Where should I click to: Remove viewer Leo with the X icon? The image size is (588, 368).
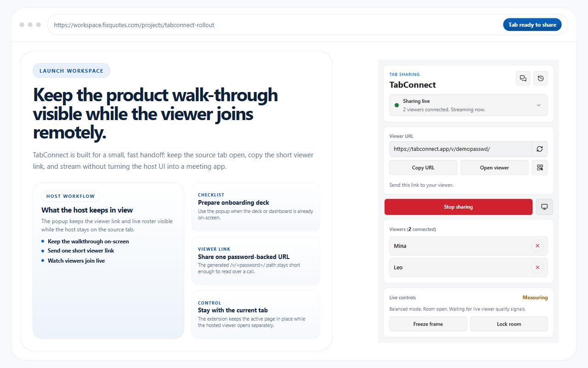(537, 267)
